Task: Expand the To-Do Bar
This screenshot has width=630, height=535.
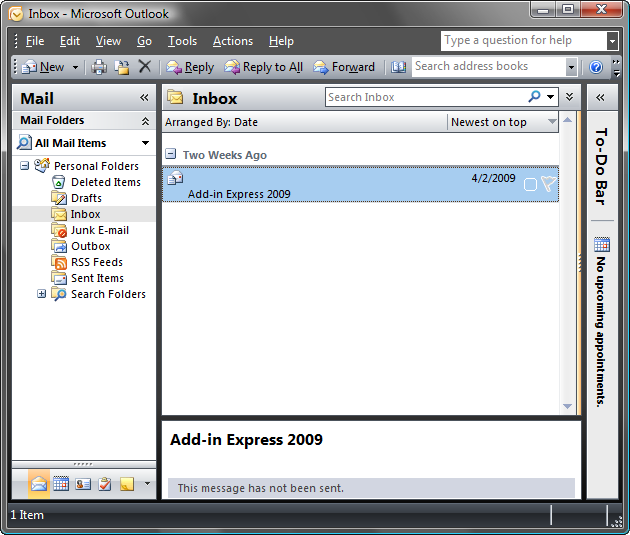Action: pos(600,98)
